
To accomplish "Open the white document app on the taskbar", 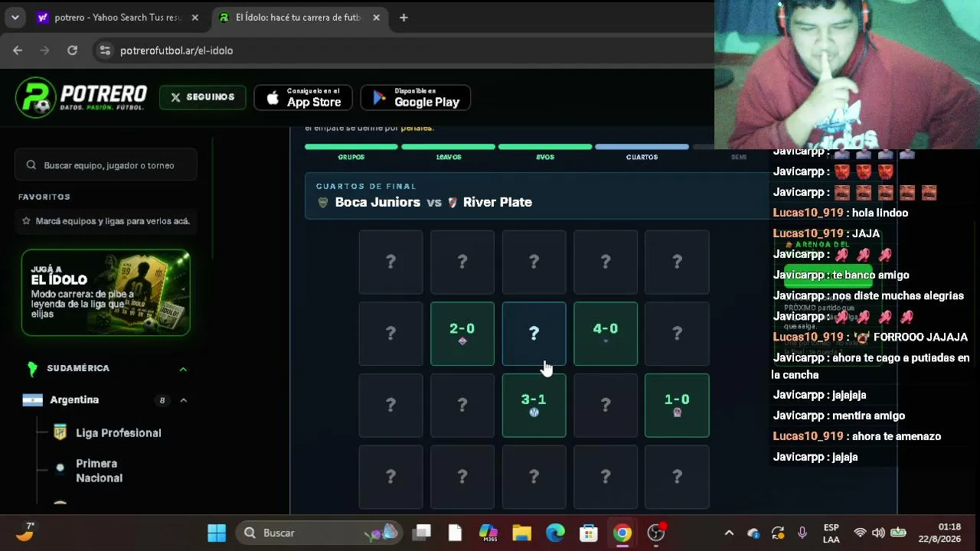I will point(455,533).
